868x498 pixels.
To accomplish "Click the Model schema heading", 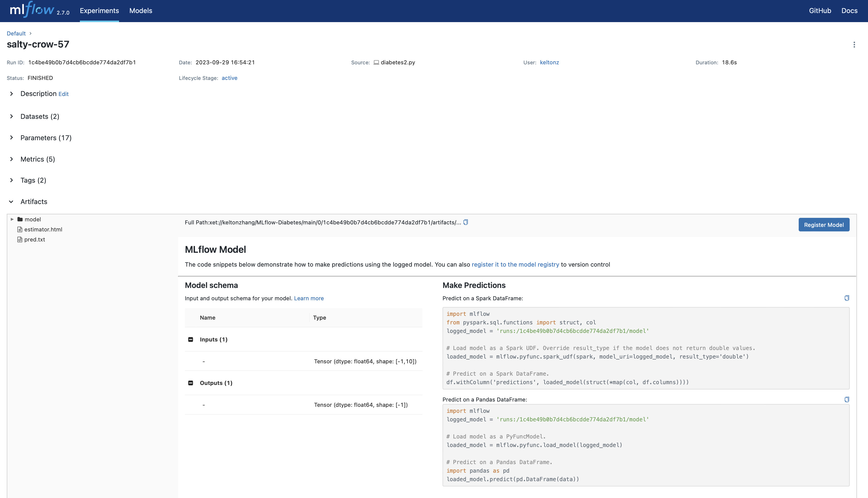I will (211, 285).
